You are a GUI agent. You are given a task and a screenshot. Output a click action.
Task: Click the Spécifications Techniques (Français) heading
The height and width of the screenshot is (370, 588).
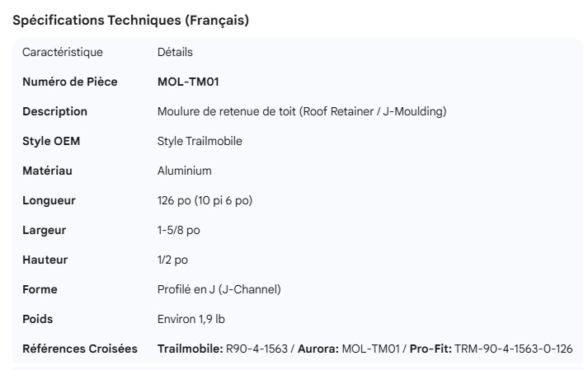(131, 21)
